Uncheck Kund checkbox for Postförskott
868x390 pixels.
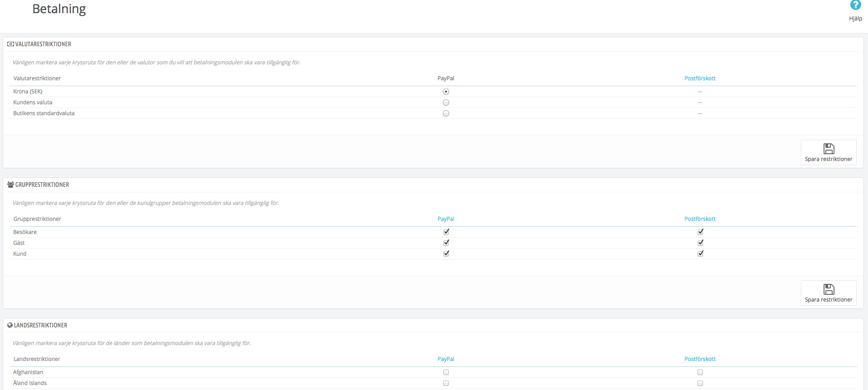click(700, 253)
